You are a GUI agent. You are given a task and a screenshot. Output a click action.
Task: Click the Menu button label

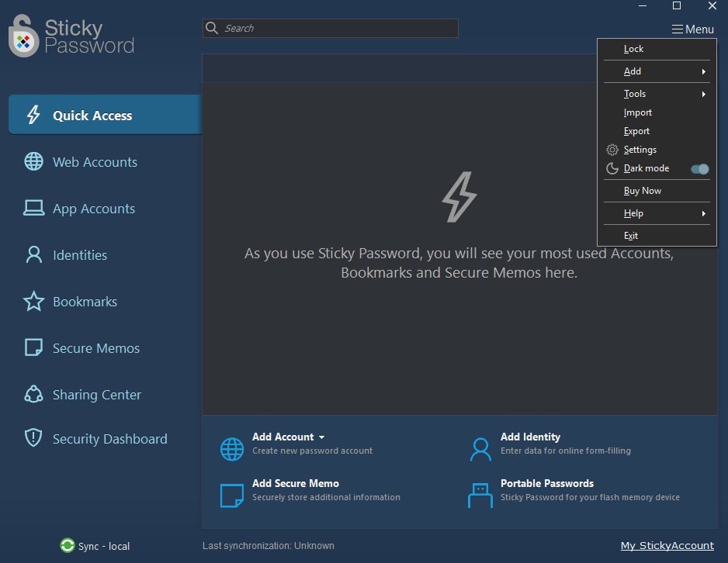[x=699, y=29]
